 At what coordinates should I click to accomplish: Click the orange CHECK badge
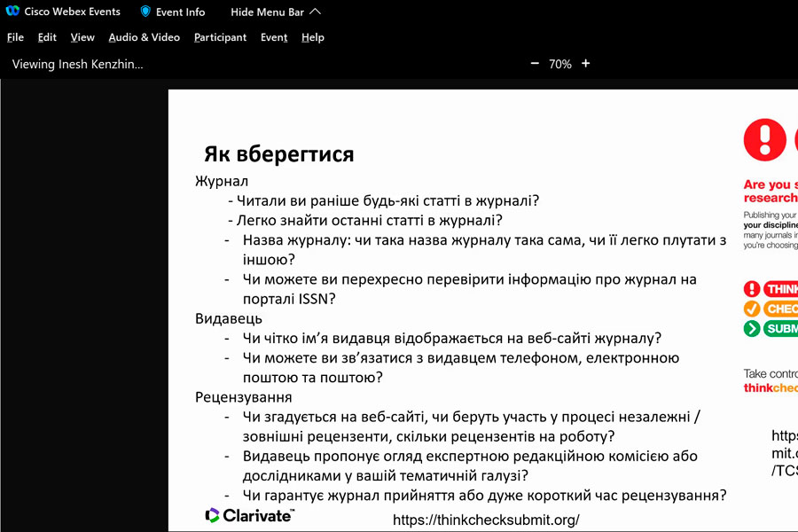pos(780,309)
